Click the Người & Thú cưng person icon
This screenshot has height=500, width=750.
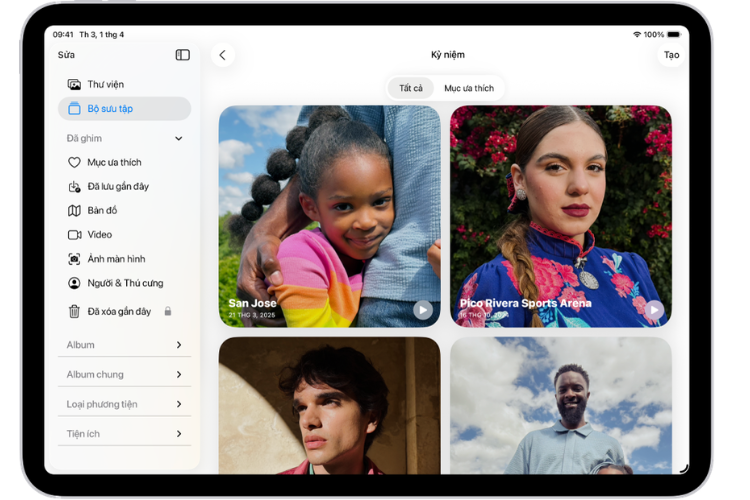pyautogui.click(x=74, y=283)
